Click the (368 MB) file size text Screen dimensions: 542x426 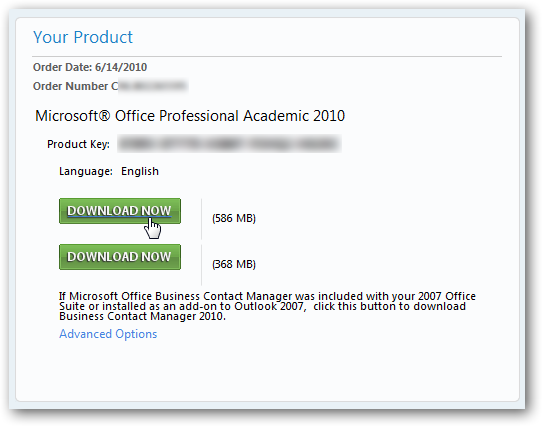(x=234, y=264)
